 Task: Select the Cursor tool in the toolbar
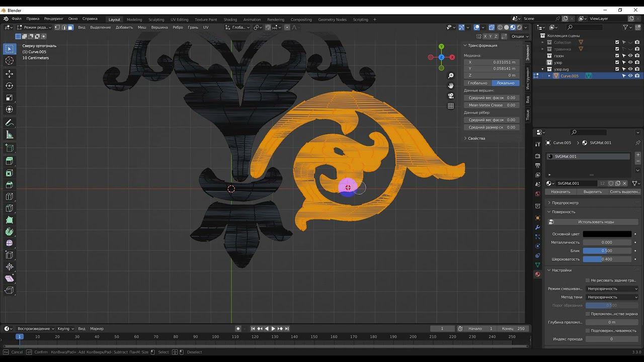[x=9, y=61]
